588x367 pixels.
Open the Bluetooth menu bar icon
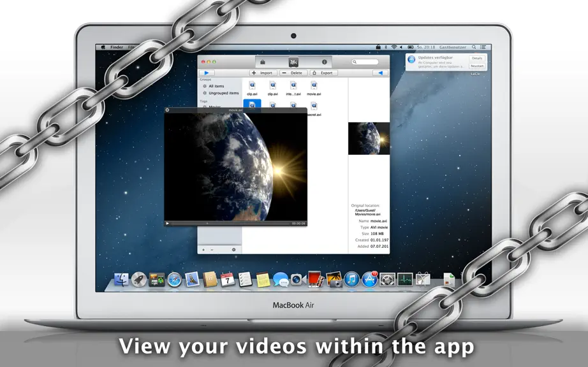(x=386, y=47)
